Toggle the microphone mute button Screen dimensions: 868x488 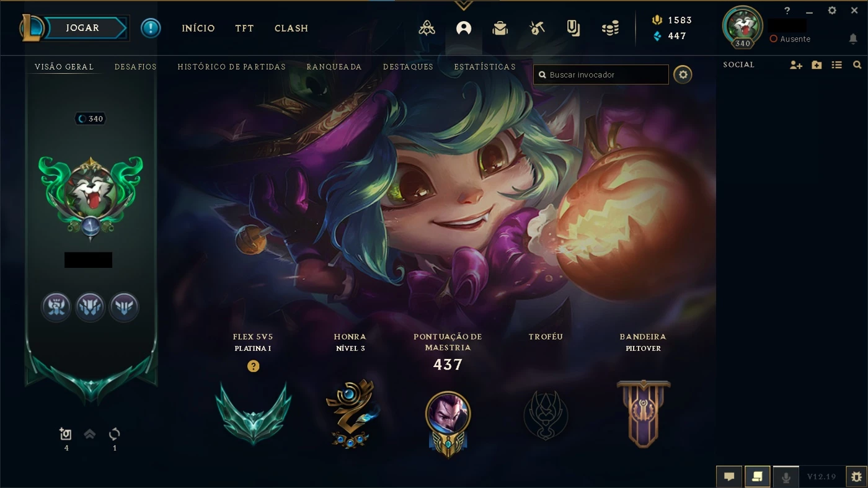(786, 477)
